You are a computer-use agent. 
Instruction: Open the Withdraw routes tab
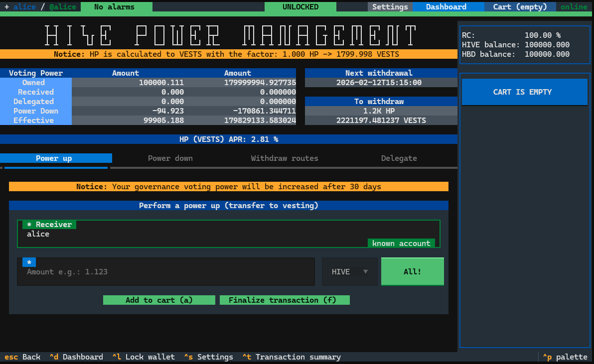(x=285, y=158)
